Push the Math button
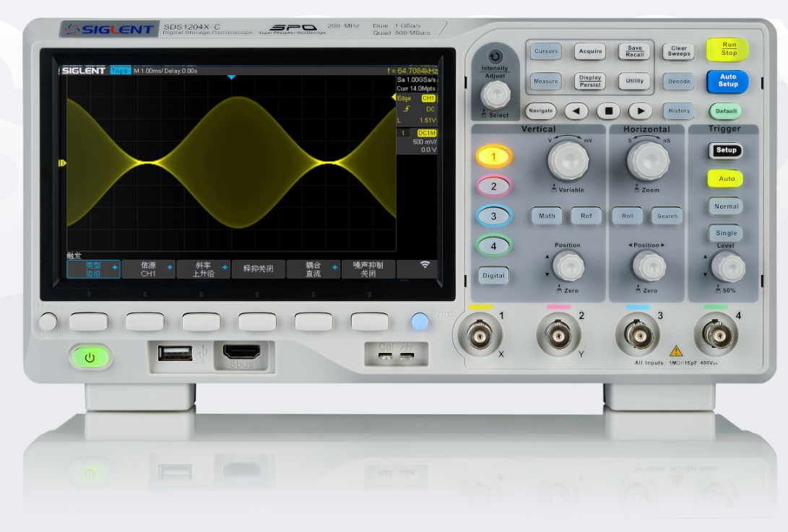788x532 pixels. click(x=547, y=216)
